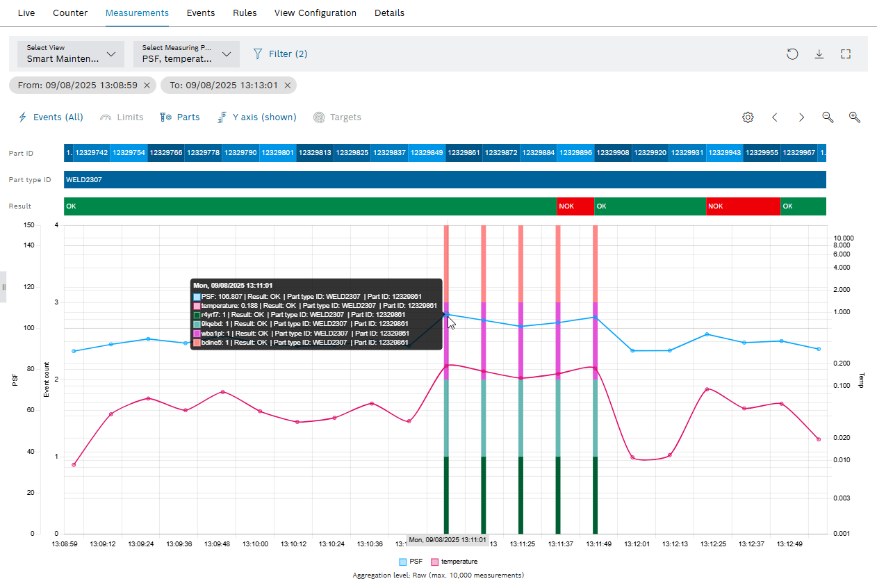Zoom in on the chart
The image size is (877, 588).
tap(854, 117)
